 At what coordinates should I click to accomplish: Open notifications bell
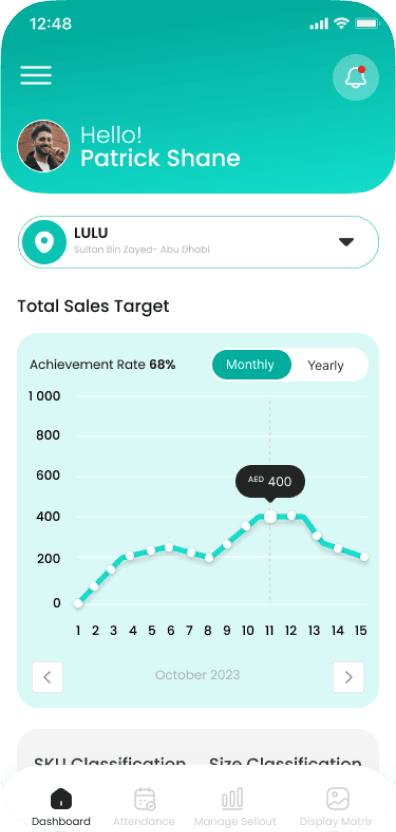click(356, 77)
